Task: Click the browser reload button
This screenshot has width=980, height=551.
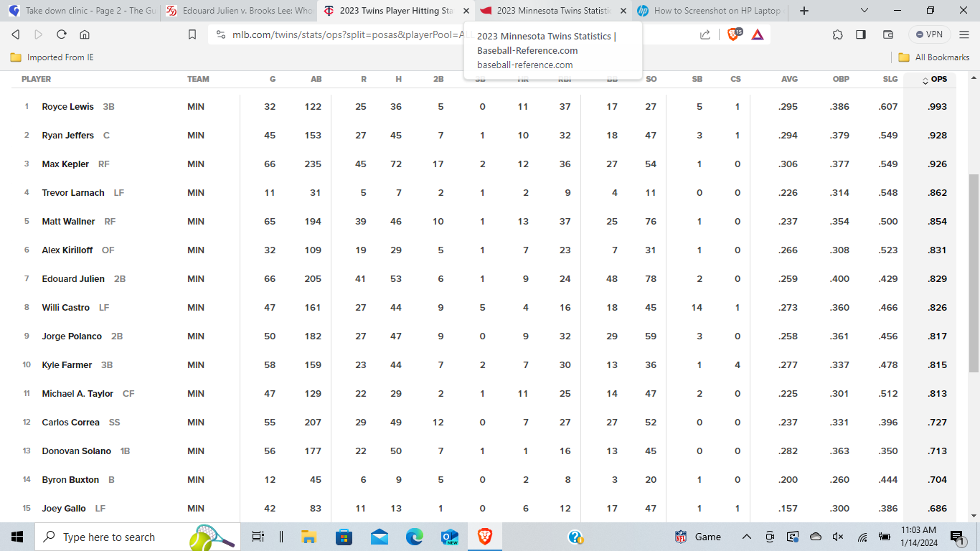Action: coord(62,34)
